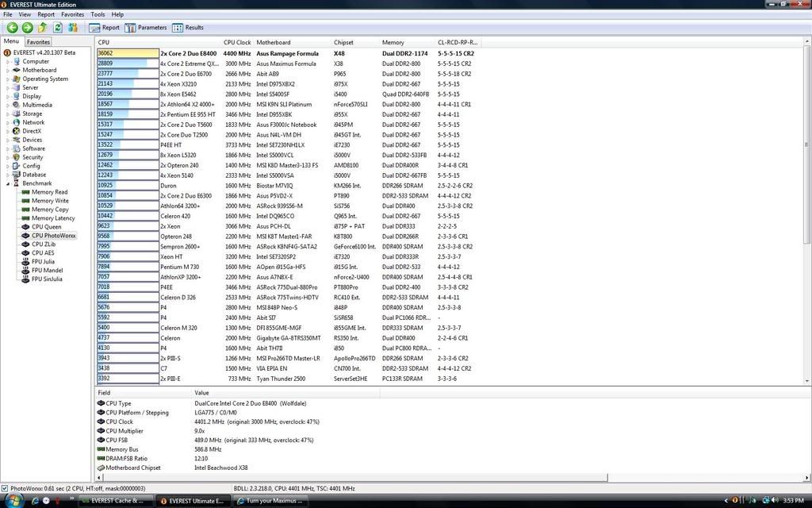Click the results list vertical scrollbar
The width and height of the screenshot is (812, 508).
pos(806,211)
